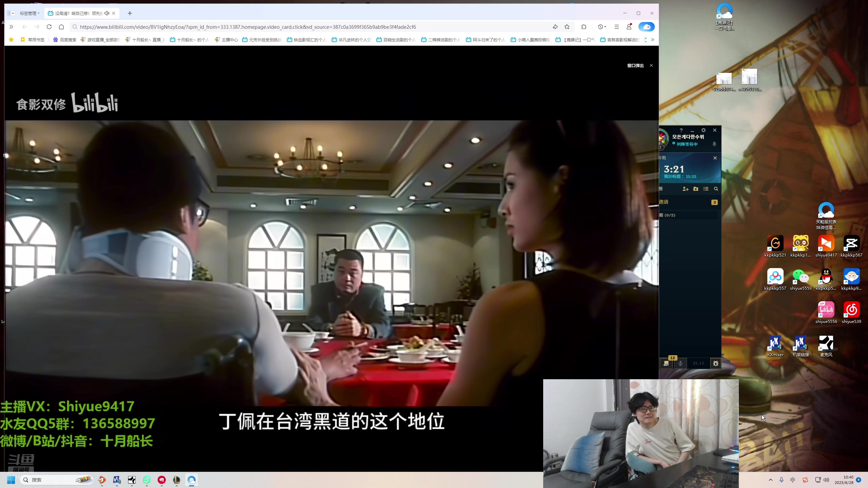Click the 窗口弹出 pop-out video button
Screen dimensions: 868x488
click(x=635, y=65)
